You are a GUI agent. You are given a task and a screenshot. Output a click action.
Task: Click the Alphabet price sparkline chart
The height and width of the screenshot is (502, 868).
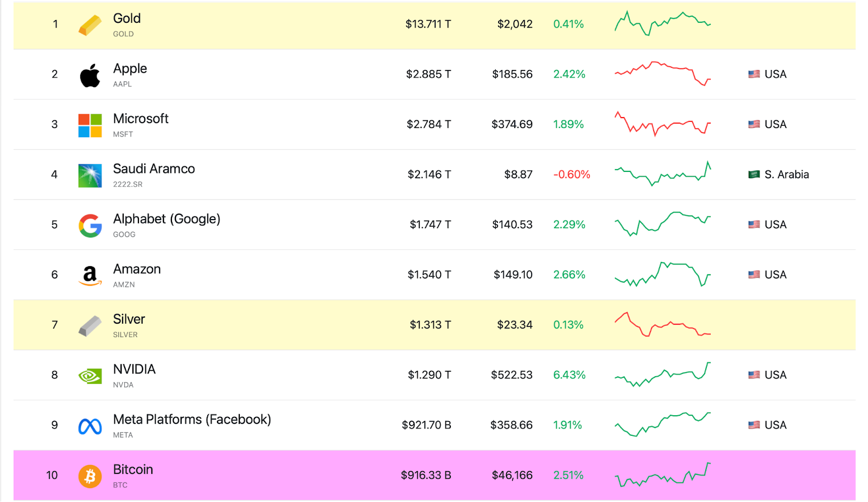pos(662,224)
